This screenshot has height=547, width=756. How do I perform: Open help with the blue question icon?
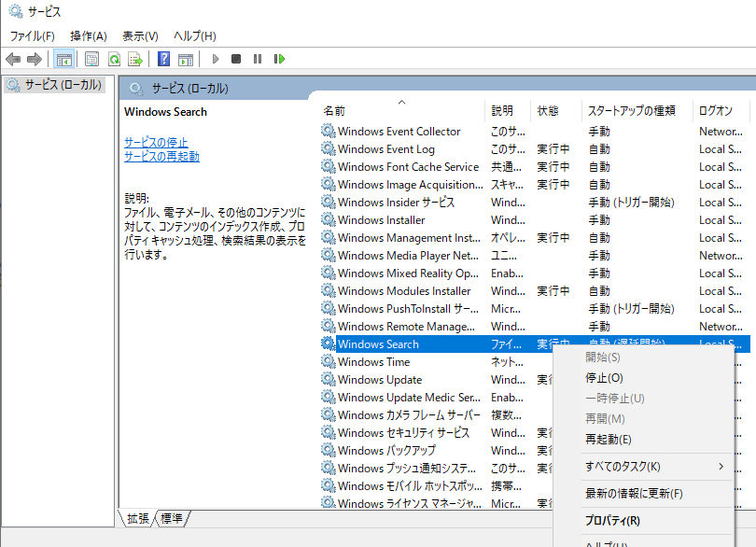tap(164, 59)
